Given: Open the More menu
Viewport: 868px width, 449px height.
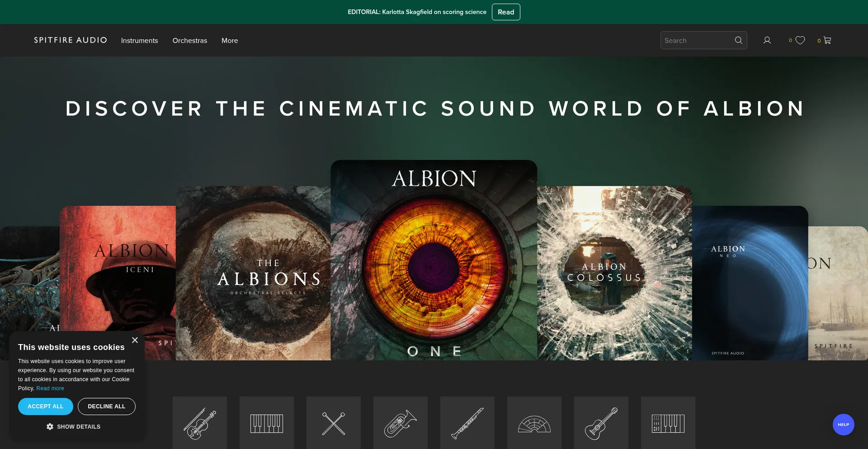Looking at the screenshot, I should [x=230, y=40].
